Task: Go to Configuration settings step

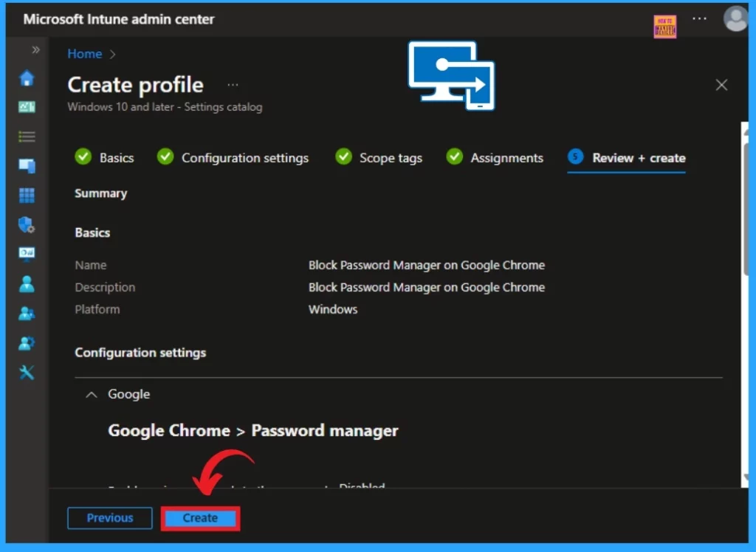Action: (x=233, y=157)
